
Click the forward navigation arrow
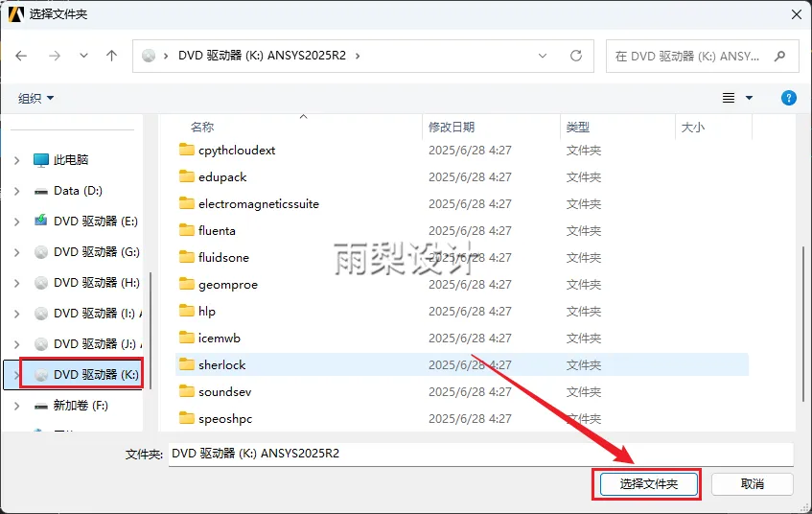coord(54,56)
